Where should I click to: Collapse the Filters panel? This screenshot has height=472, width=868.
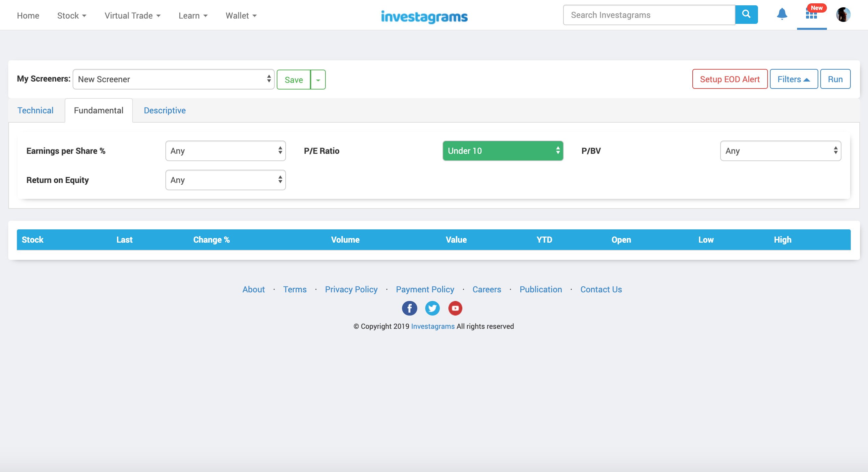pyautogui.click(x=793, y=79)
